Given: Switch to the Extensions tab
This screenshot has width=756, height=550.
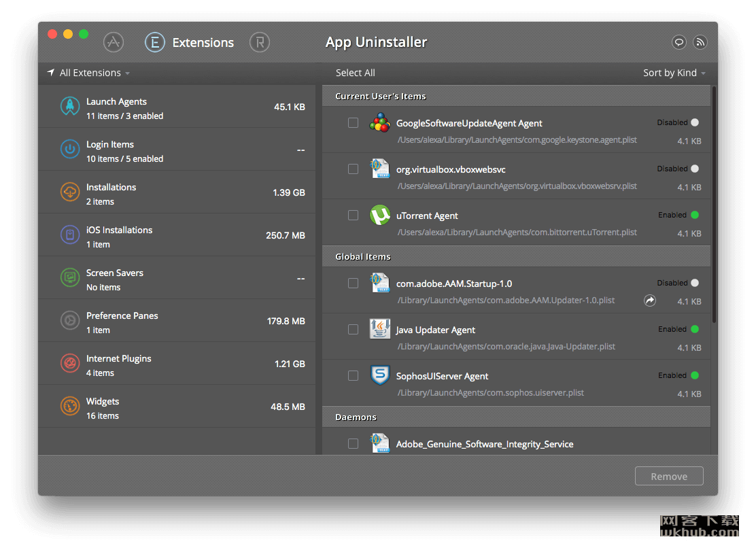Looking at the screenshot, I should click(x=189, y=42).
